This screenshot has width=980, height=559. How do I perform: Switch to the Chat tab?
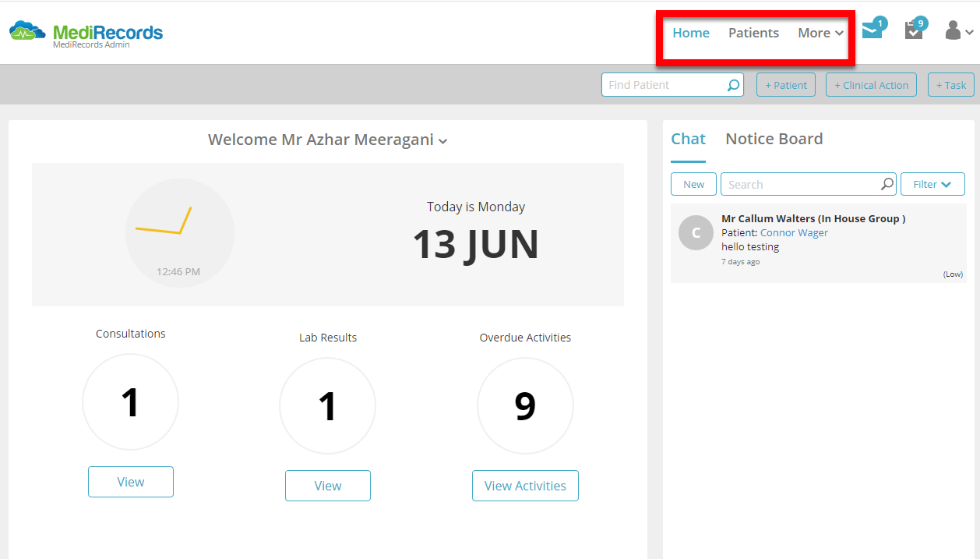pyautogui.click(x=688, y=139)
